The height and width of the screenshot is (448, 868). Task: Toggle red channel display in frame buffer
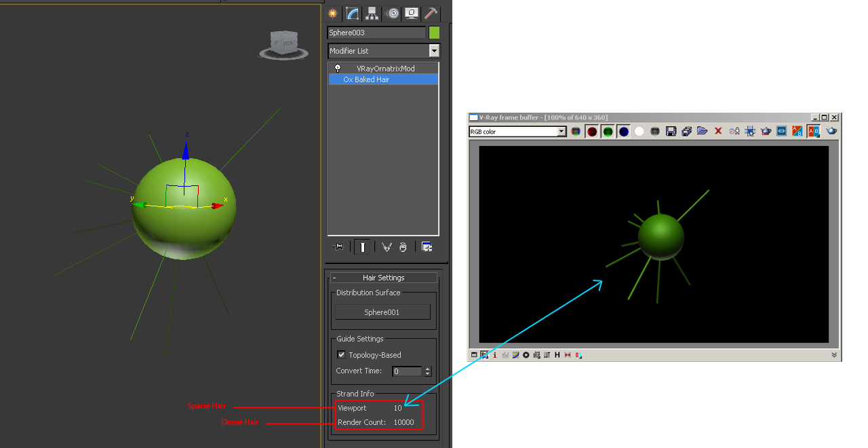[592, 132]
